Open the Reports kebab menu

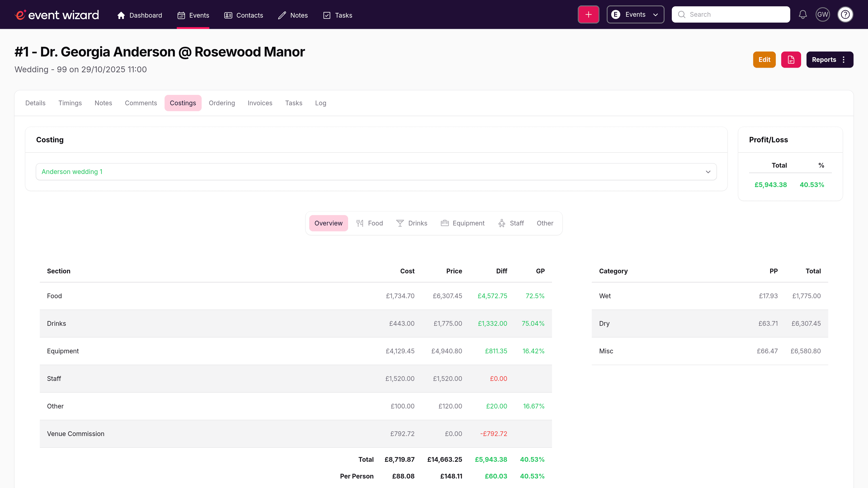(843, 59)
